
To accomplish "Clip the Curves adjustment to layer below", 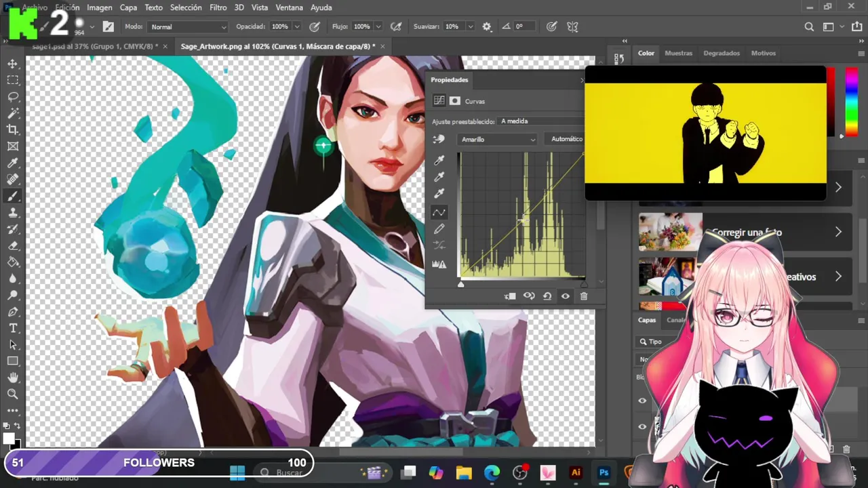I will 511,296.
